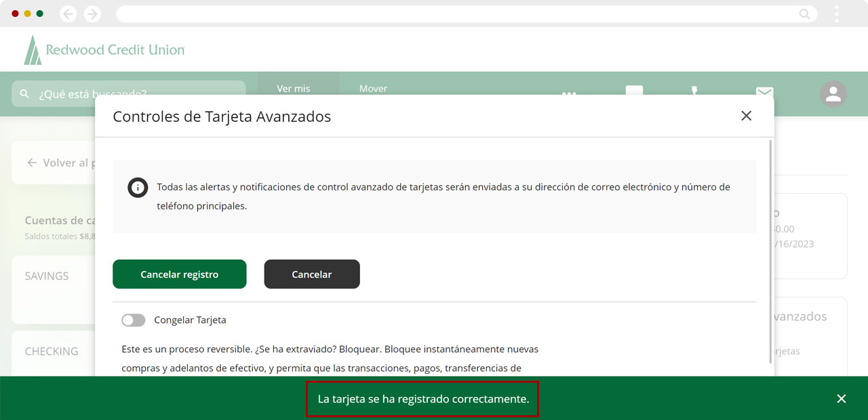This screenshot has width=868, height=420.
Task: Toggle the Congelar Tarjeta switch
Action: (x=134, y=320)
